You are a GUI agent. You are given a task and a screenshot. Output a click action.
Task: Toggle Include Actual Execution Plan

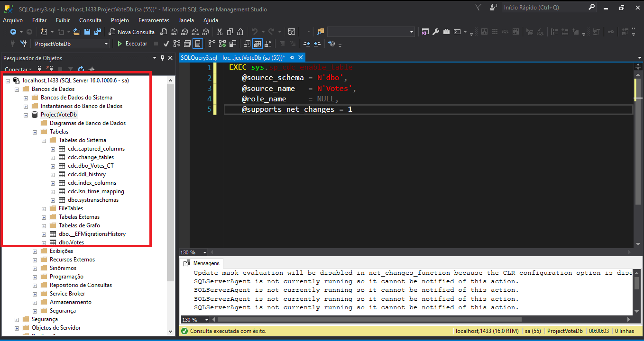(x=212, y=44)
